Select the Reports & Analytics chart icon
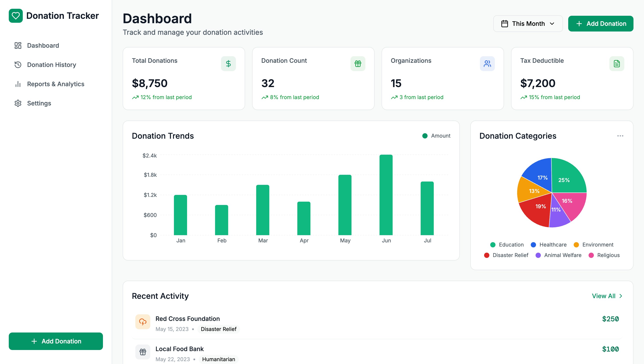The height and width of the screenshot is (364, 644). click(x=18, y=84)
